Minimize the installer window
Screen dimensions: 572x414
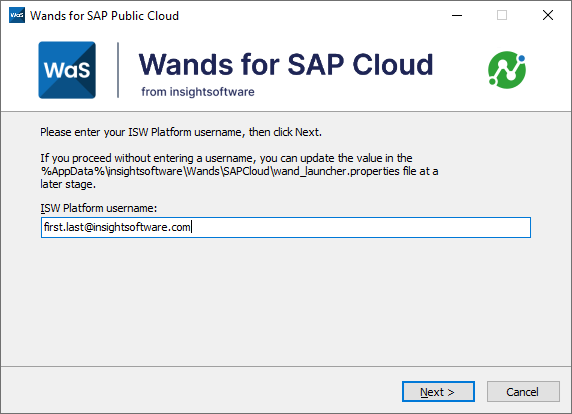coord(457,15)
